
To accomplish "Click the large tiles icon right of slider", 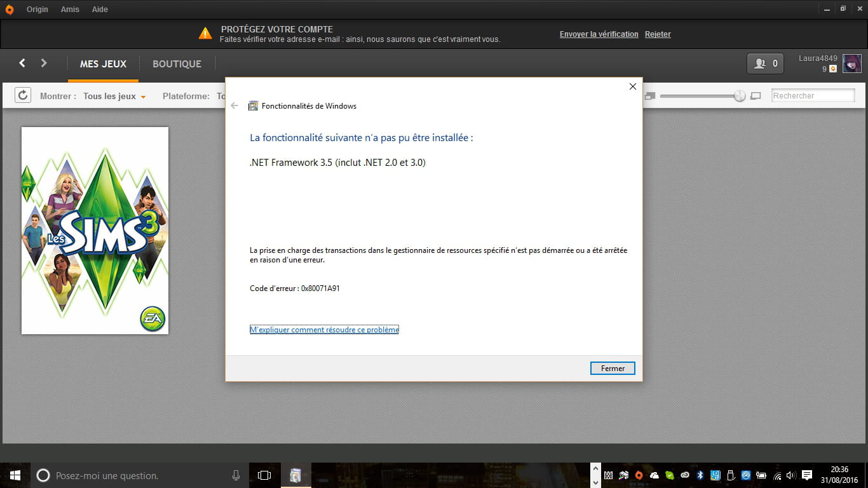I will click(x=756, y=96).
